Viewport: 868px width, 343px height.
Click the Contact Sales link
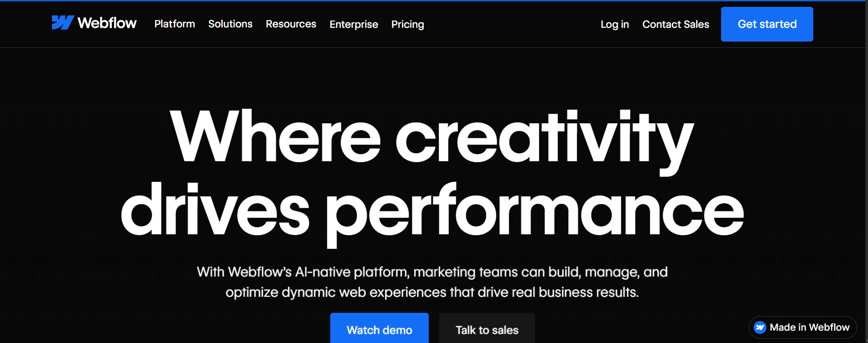coord(676,24)
